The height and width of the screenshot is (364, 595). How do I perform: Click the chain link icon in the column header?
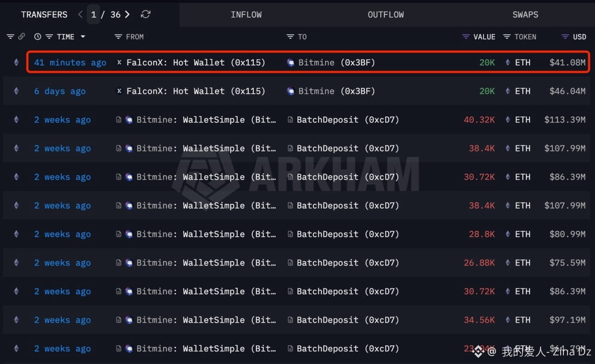(x=21, y=37)
